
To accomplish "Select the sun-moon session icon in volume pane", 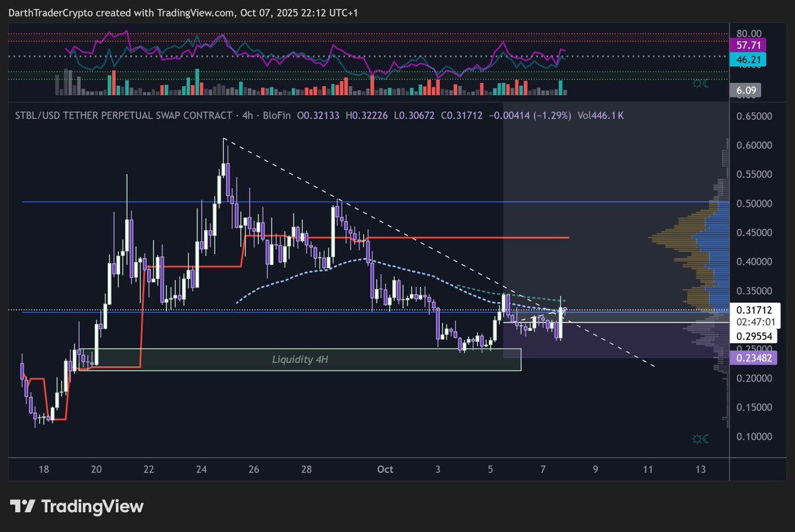I will [700, 84].
